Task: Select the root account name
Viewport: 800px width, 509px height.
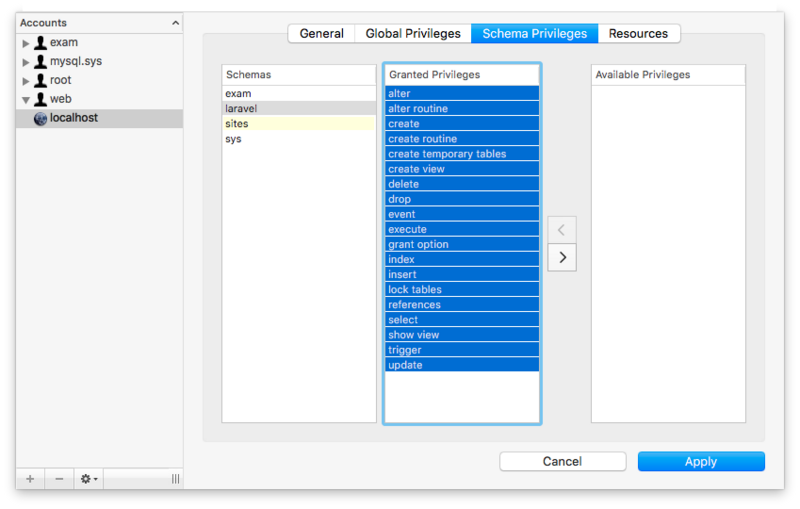Action: coord(60,81)
